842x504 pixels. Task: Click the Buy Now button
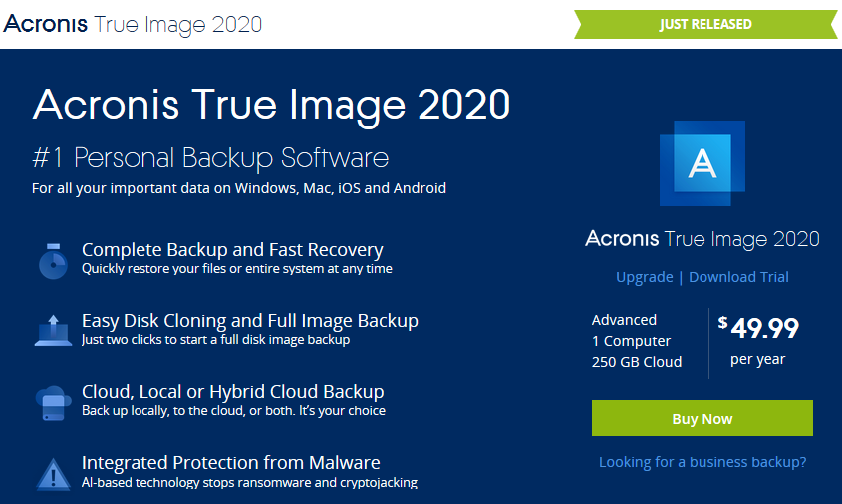702,418
